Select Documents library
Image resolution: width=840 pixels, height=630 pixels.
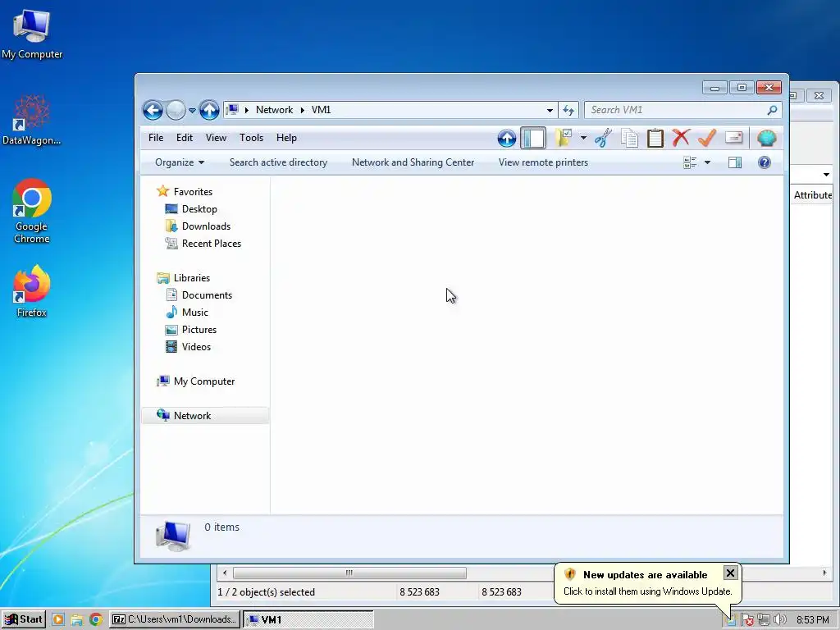[x=199, y=294]
